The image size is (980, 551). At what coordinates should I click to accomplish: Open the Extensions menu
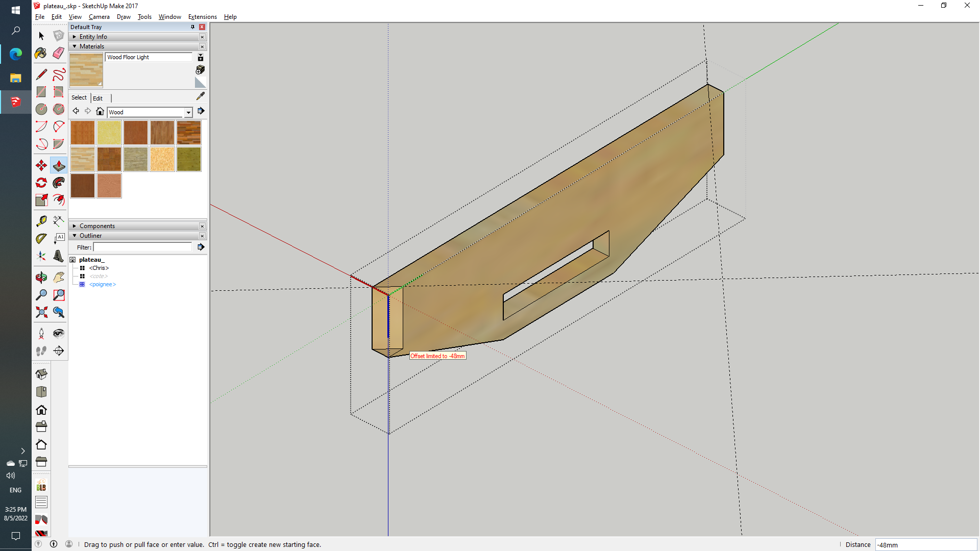click(x=202, y=17)
